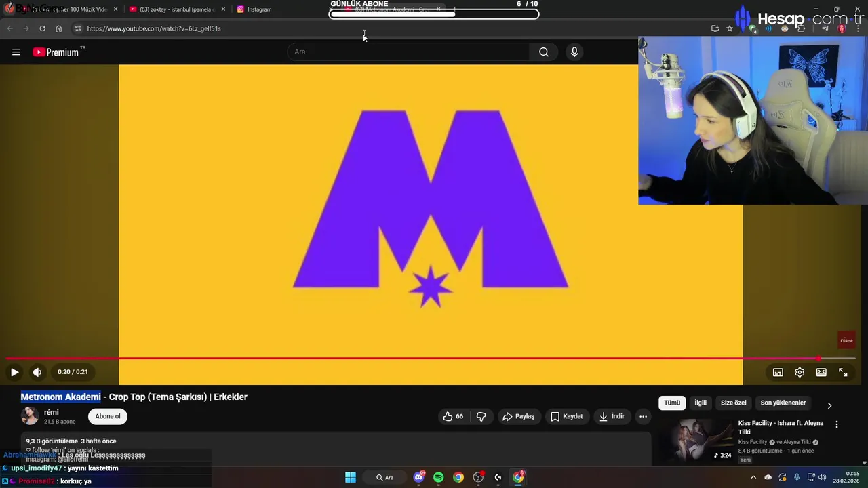Open media control icon in browser toolbar
The height and width of the screenshot is (488, 868).
(x=825, y=28)
